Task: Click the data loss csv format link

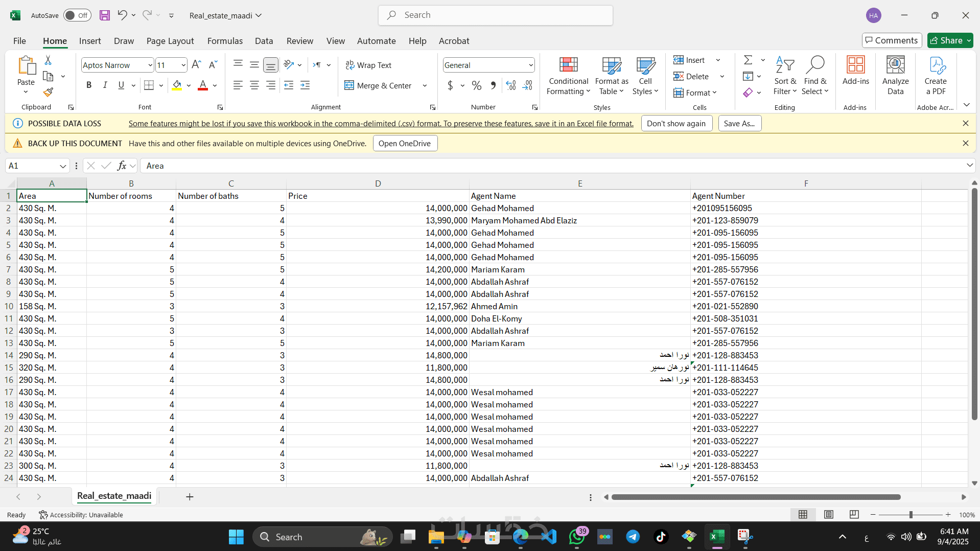Action: 381,123
